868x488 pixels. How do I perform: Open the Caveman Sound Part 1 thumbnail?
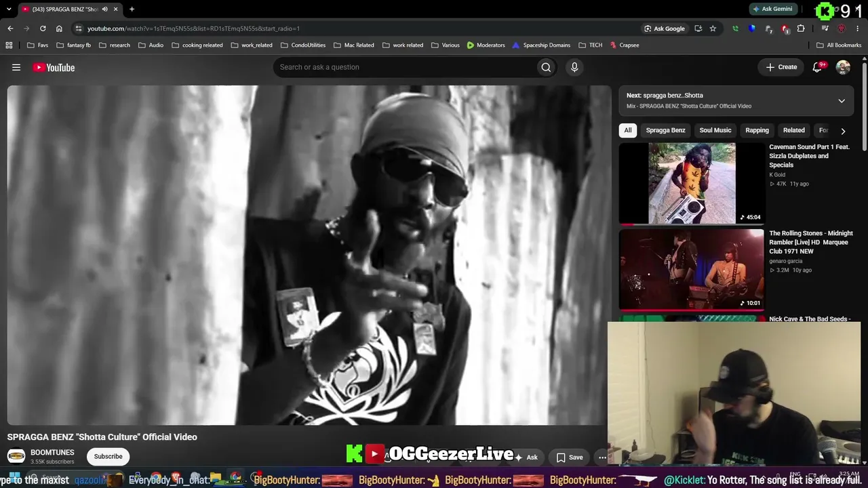pos(691,183)
